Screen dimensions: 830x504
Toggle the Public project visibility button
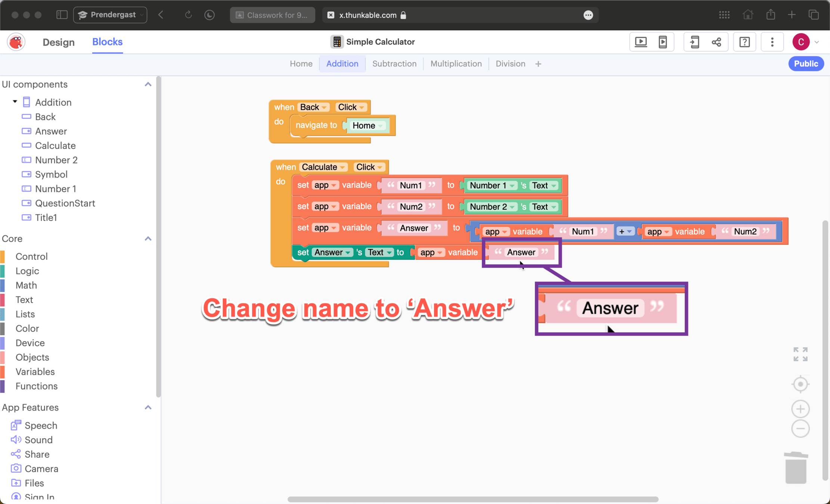(806, 64)
